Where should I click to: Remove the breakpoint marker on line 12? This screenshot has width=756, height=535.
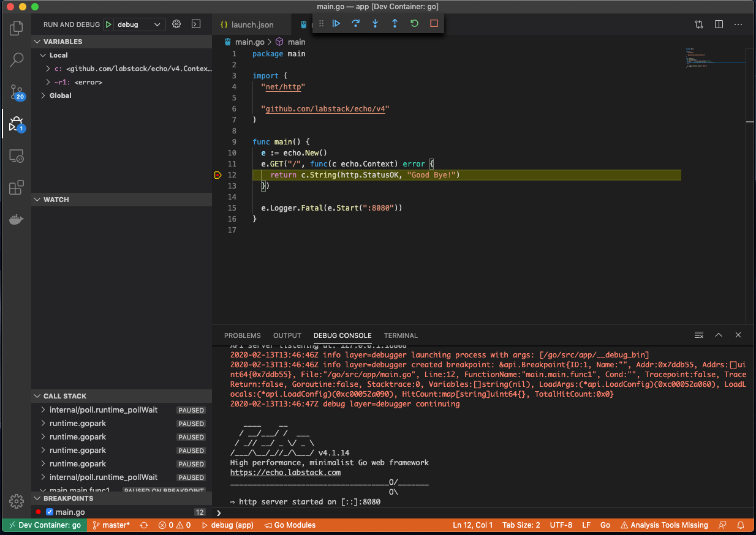point(218,175)
